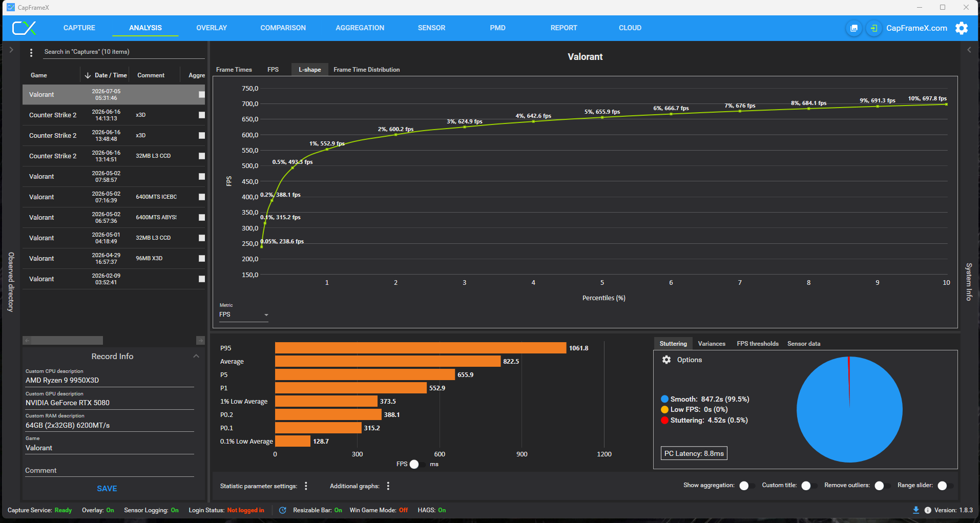The width and height of the screenshot is (980, 523).
Task: Check the box for Counter Strike 2 14:13:13
Action: (x=202, y=115)
